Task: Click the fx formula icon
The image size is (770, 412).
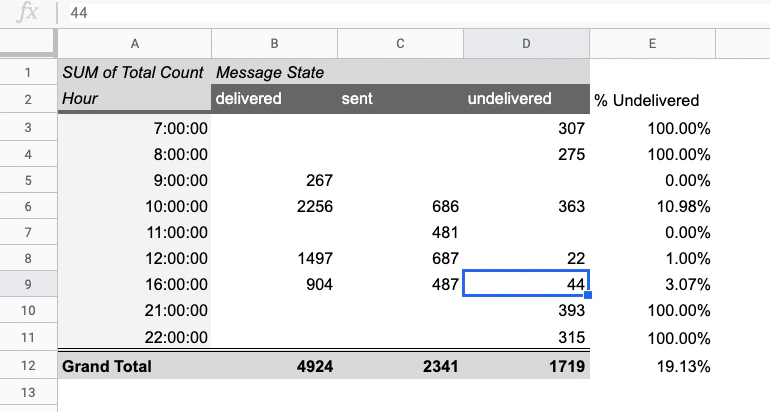Action: tap(27, 12)
